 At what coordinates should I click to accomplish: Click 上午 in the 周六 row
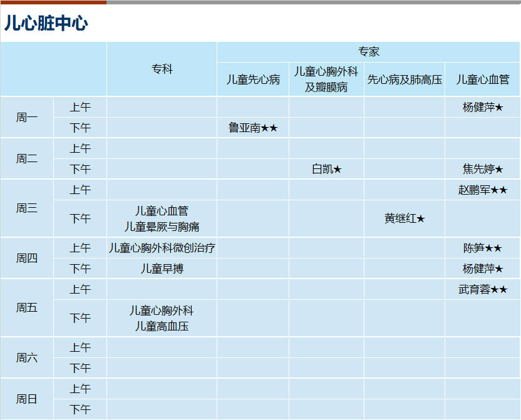(80, 347)
